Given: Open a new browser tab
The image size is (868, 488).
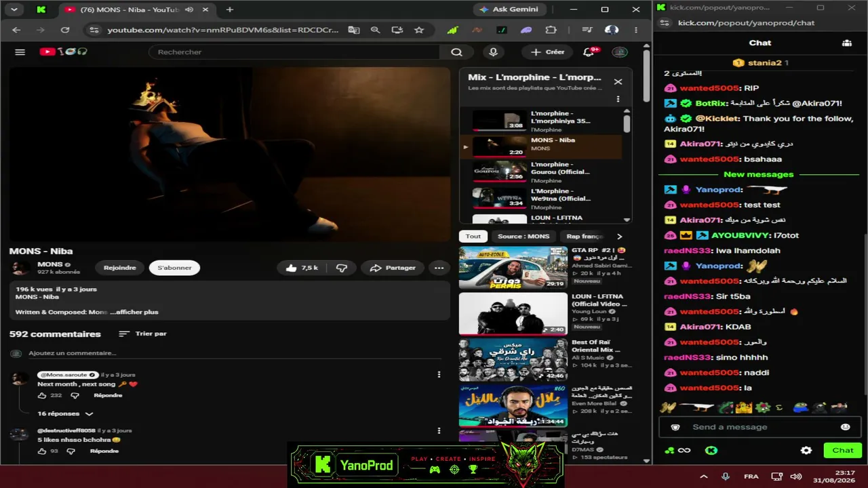Looking at the screenshot, I should coord(230,9).
